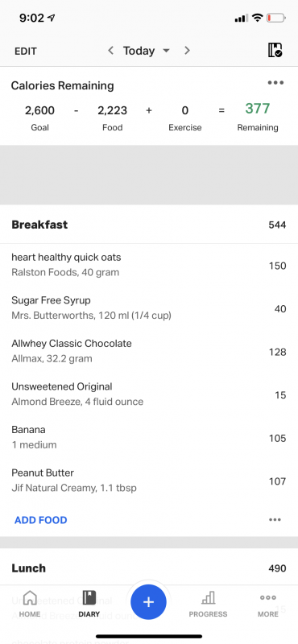The width and height of the screenshot is (298, 644).
Task: Go to next day with right chevron
Action: 187,51
